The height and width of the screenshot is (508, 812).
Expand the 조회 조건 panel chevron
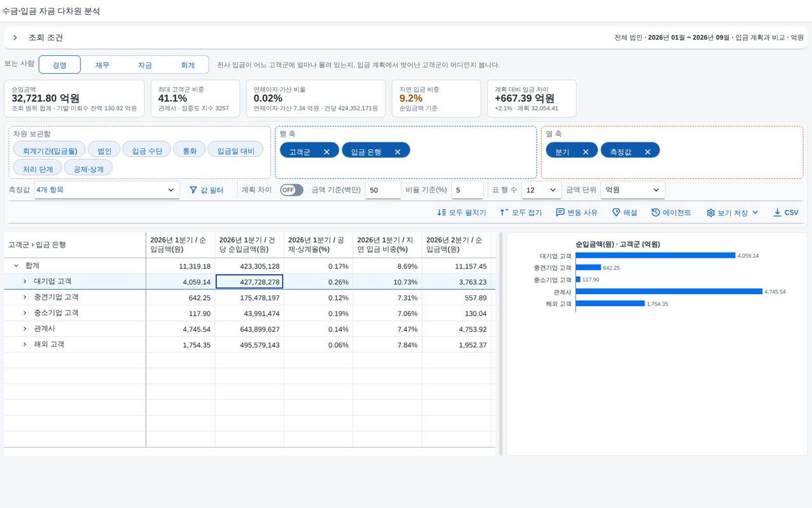[15, 38]
